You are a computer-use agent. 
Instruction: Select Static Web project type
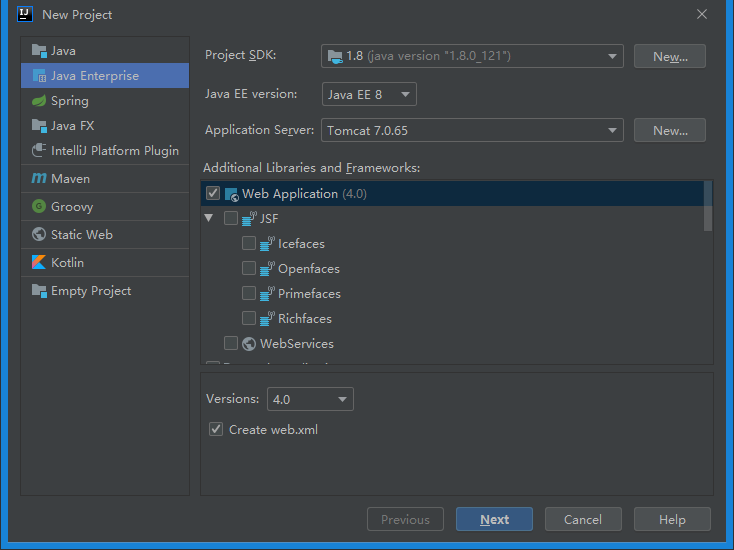coord(105,235)
